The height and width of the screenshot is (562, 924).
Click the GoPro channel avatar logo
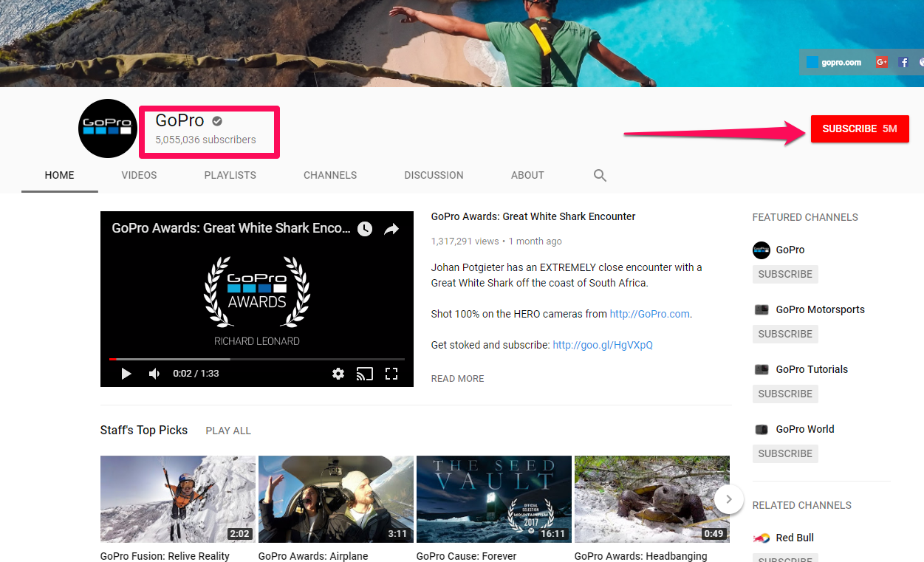pyautogui.click(x=108, y=128)
